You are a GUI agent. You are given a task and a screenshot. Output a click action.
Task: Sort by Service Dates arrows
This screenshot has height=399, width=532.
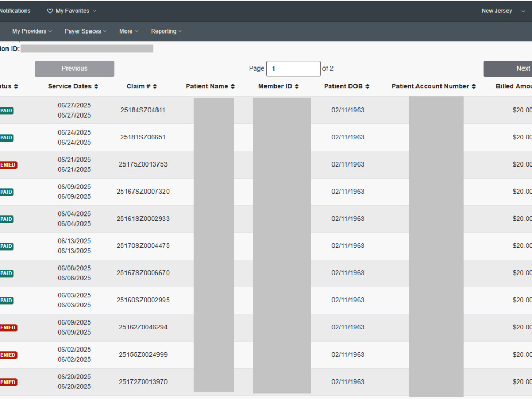coord(96,86)
